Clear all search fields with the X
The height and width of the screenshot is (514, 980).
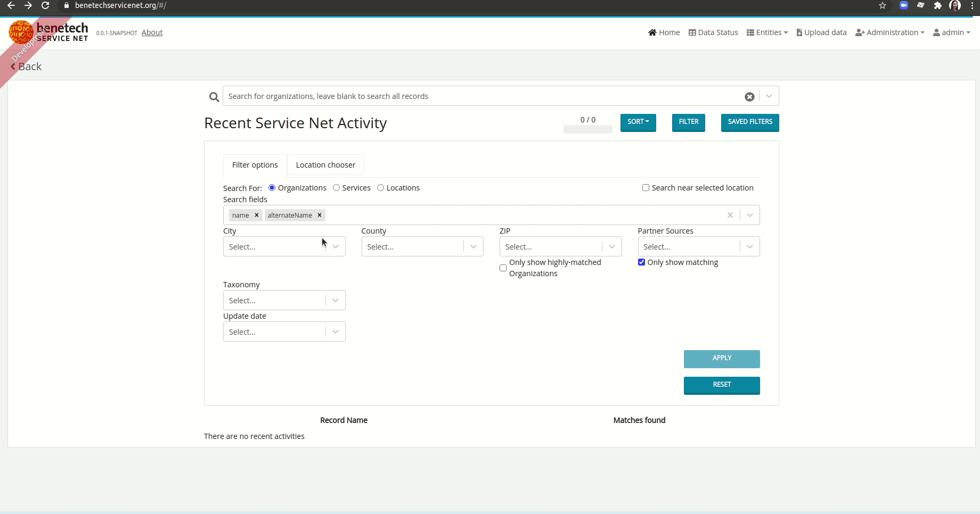tap(730, 215)
